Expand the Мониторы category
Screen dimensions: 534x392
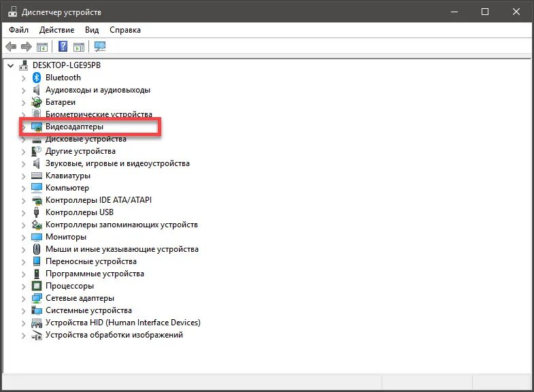point(23,238)
